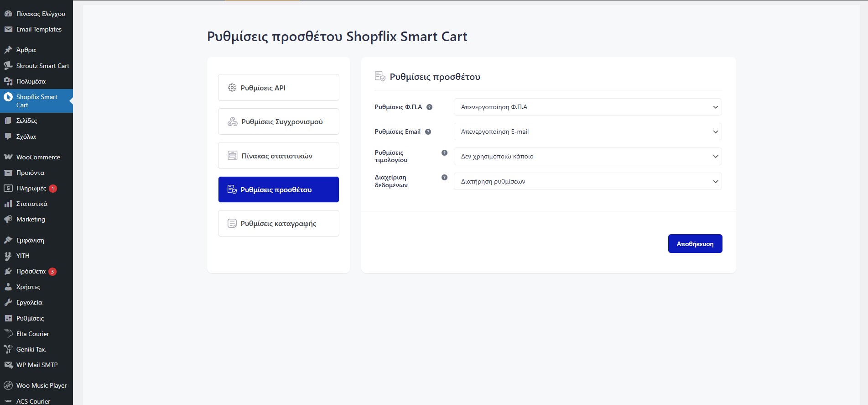
Task: Click the Πρόσθετα plugin icon in sidebar
Action: tap(8, 272)
